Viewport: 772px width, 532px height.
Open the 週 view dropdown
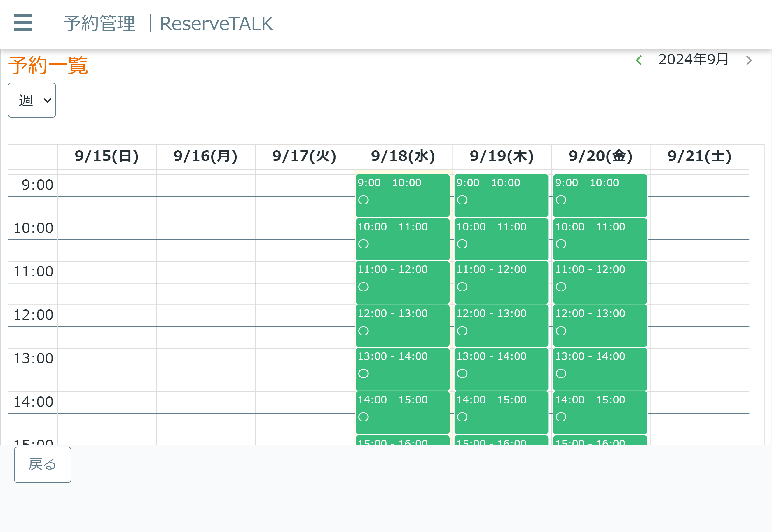pos(32,100)
